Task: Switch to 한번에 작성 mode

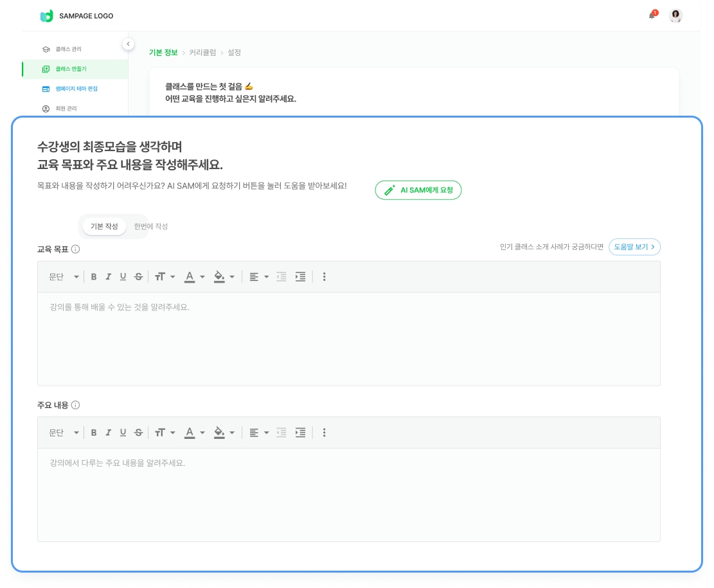Action: point(151,227)
